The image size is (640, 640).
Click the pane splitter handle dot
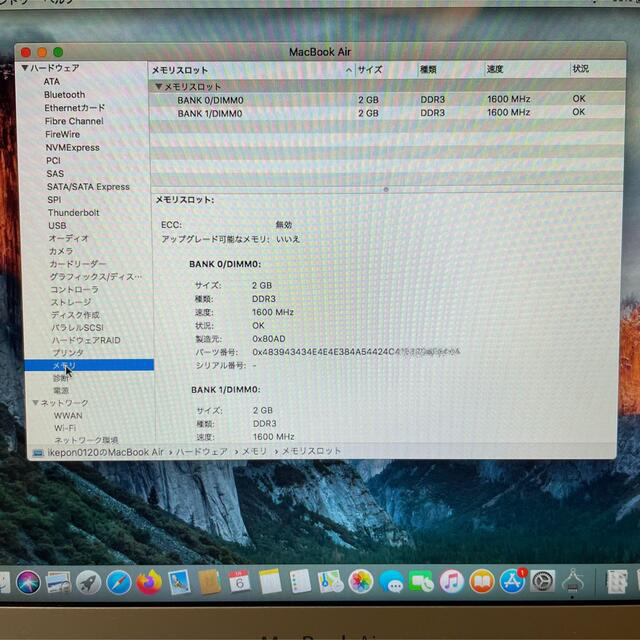click(386, 189)
